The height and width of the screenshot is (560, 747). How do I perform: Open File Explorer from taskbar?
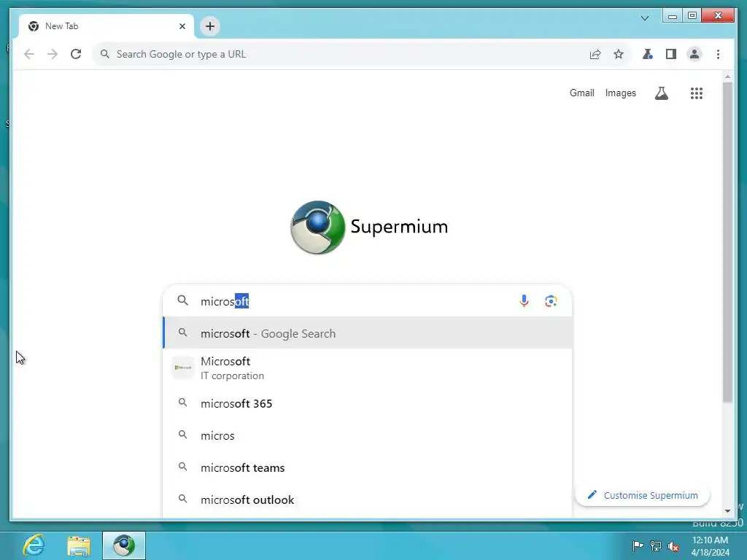[x=79, y=545]
